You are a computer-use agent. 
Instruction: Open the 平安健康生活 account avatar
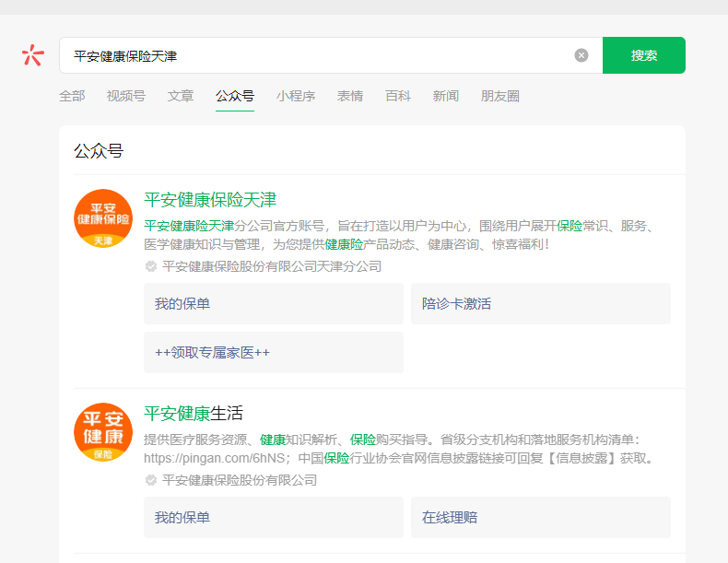tap(103, 432)
